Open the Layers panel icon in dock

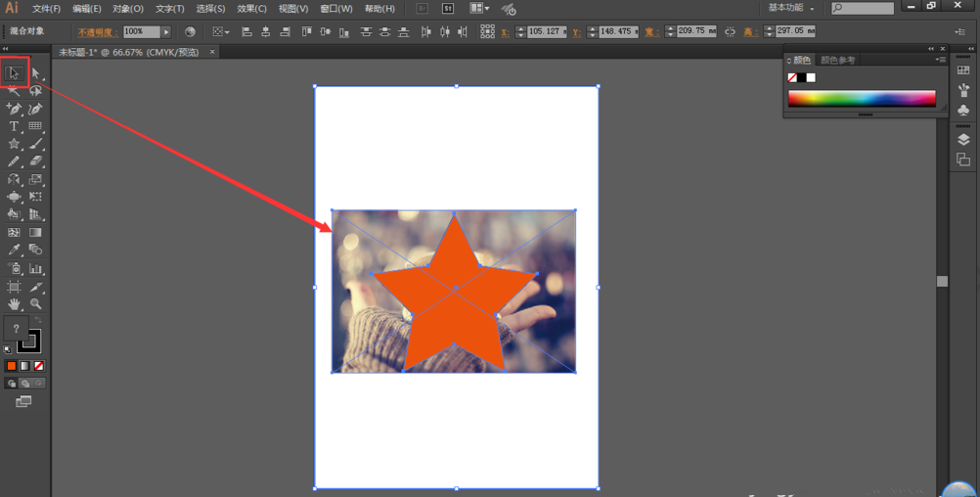pos(963,139)
